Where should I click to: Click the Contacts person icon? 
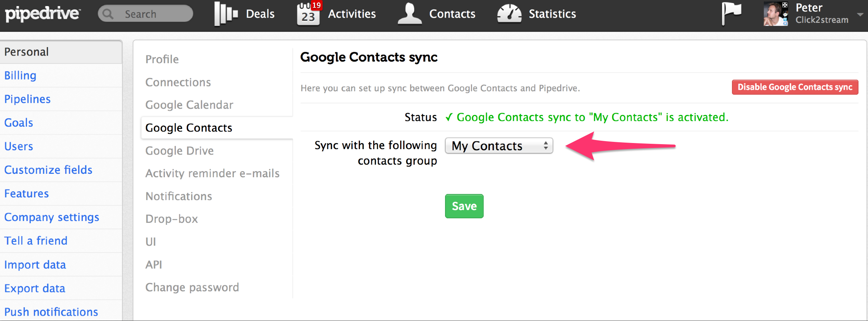(x=409, y=14)
